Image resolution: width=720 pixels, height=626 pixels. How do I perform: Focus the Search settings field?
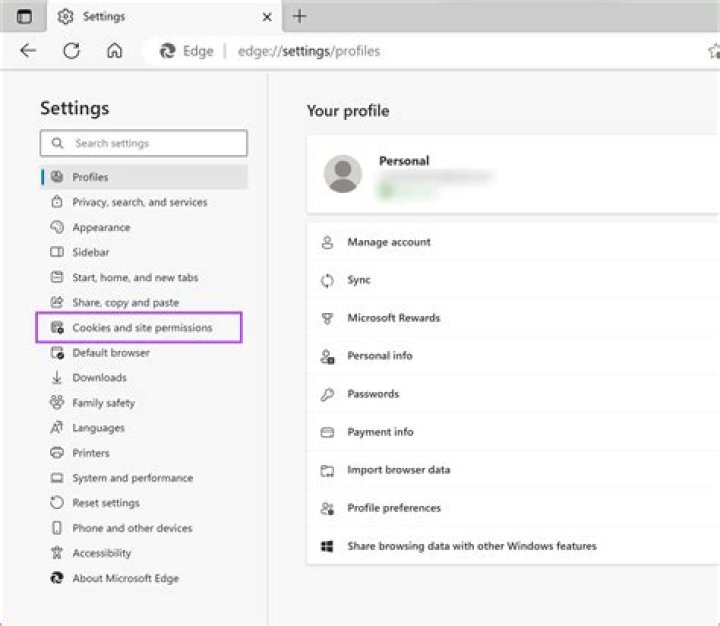[144, 143]
